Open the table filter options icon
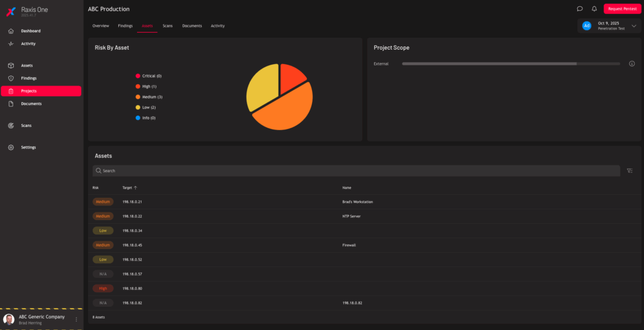Image resolution: width=644 pixels, height=330 pixels. (x=630, y=171)
